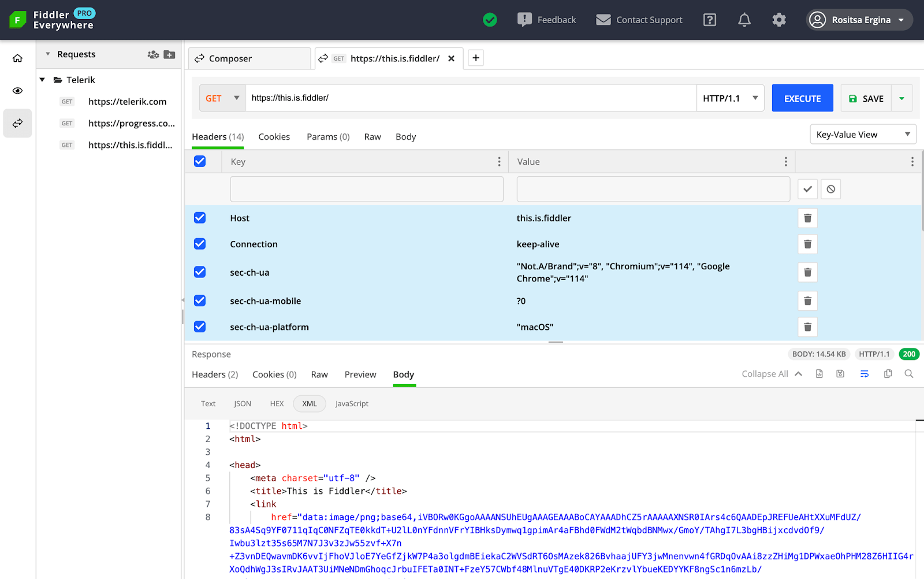Open the Key-Value View dropdown
924x579 pixels.
(x=863, y=135)
